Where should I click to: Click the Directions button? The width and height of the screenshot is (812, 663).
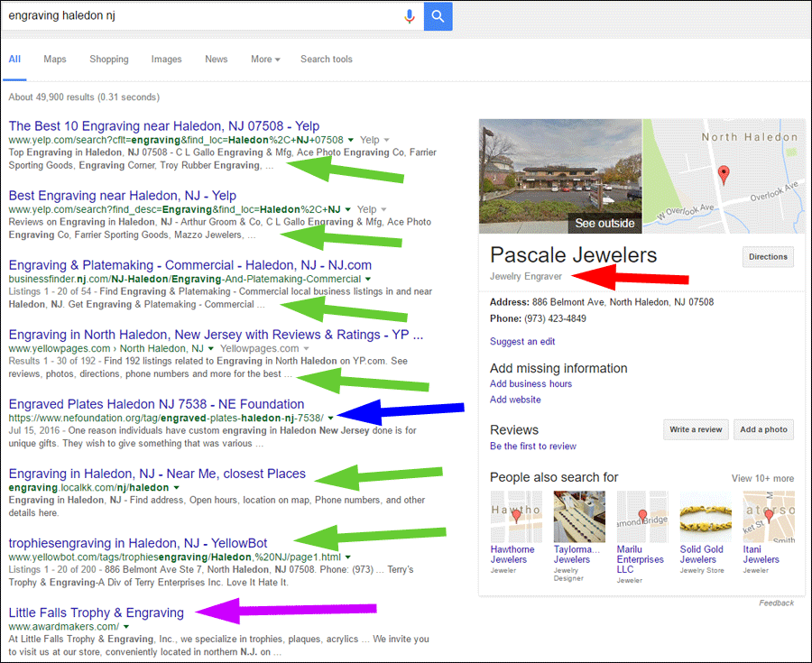tap(768, 257)
